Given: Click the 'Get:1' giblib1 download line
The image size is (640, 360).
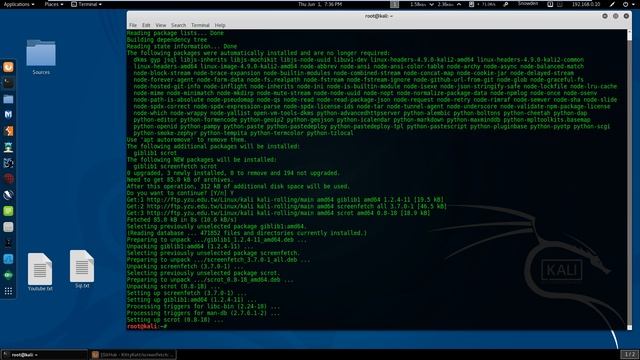Looking at the screenshot, I should pos(285,200).
